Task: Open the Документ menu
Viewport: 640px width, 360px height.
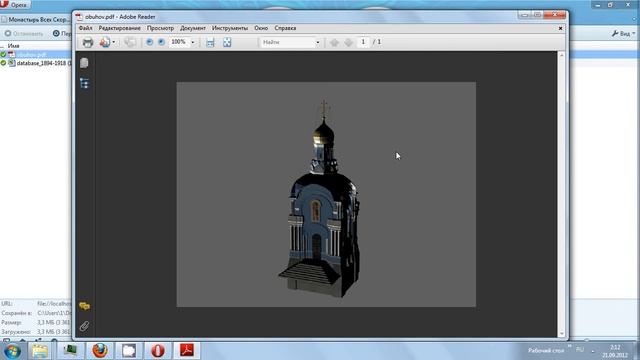Action: [193, 28]
